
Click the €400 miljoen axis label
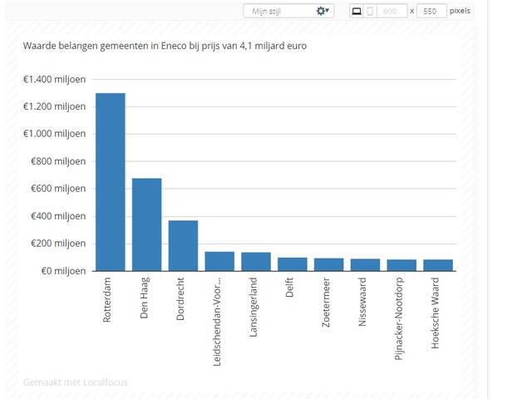[58, 216]
